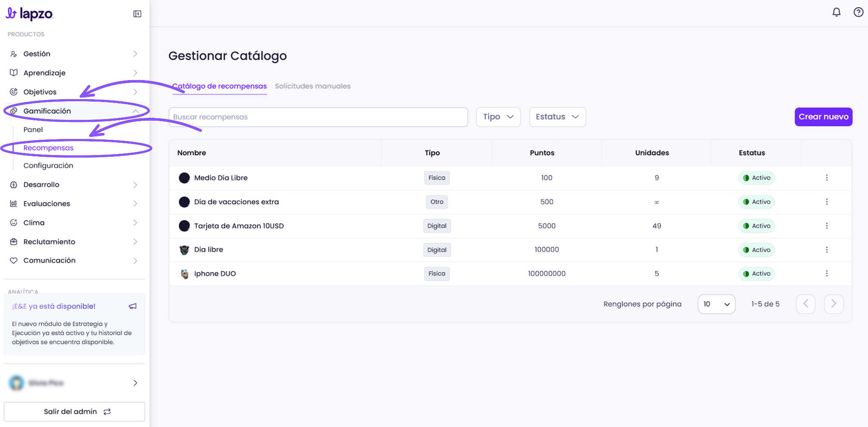Screen dimensions: 868x427
Task: Open Configuración under Gamificación
Action: click(x=48, y=166)
